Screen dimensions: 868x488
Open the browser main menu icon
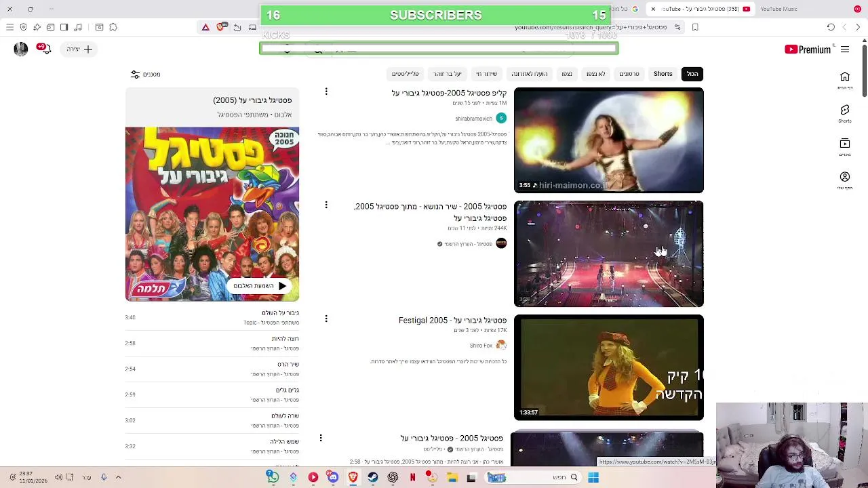tap(9, 27)
